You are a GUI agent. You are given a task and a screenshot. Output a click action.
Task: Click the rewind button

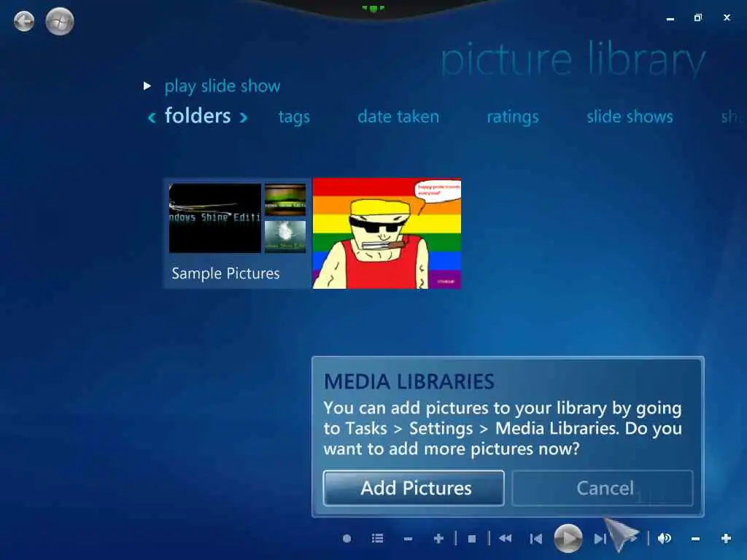point(505,539)
